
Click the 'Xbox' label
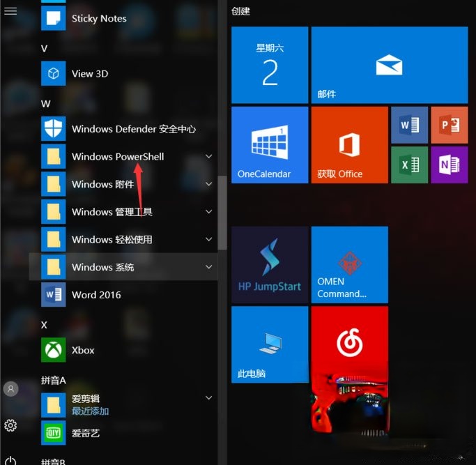[83, 350]
